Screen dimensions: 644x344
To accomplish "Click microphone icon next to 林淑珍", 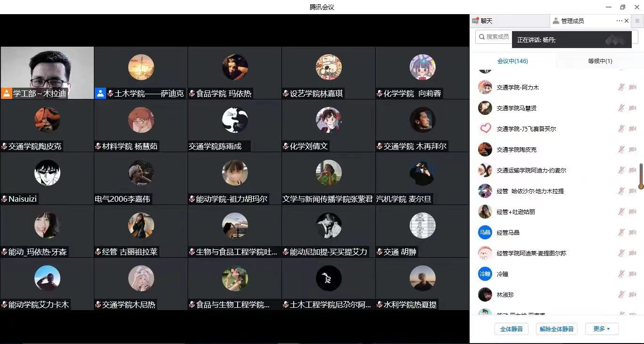I will click(621, 295).
